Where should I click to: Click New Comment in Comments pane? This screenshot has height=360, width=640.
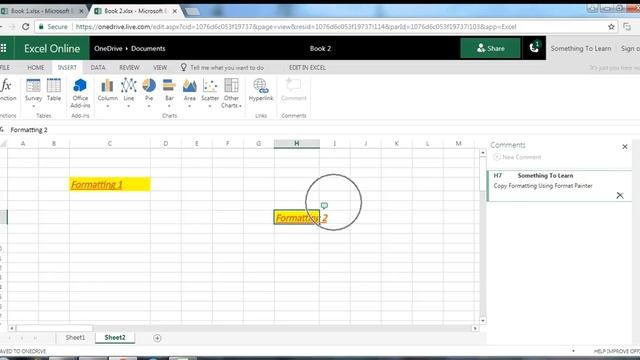pyautogui.click(x=517, y=157)
